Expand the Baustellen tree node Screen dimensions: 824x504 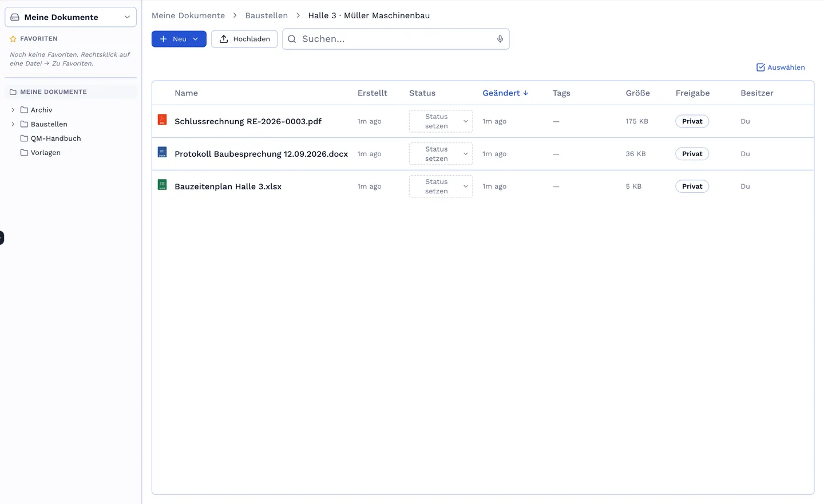click(13, 124)
